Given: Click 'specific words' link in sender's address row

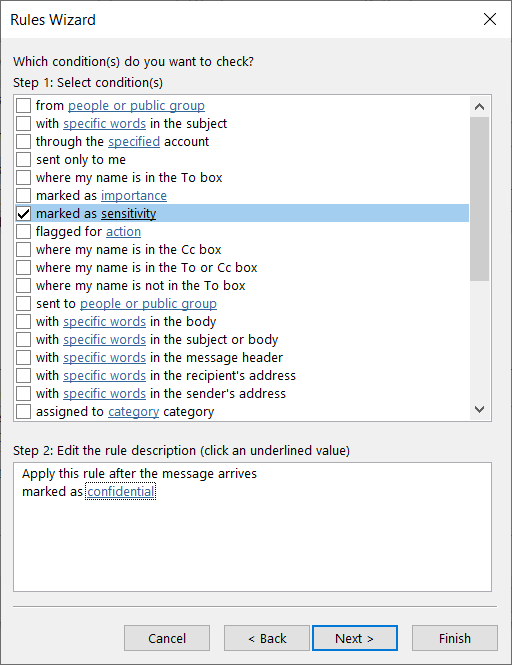Looking at the screenshot, I should pyautogui.click(x=104, y=394).
